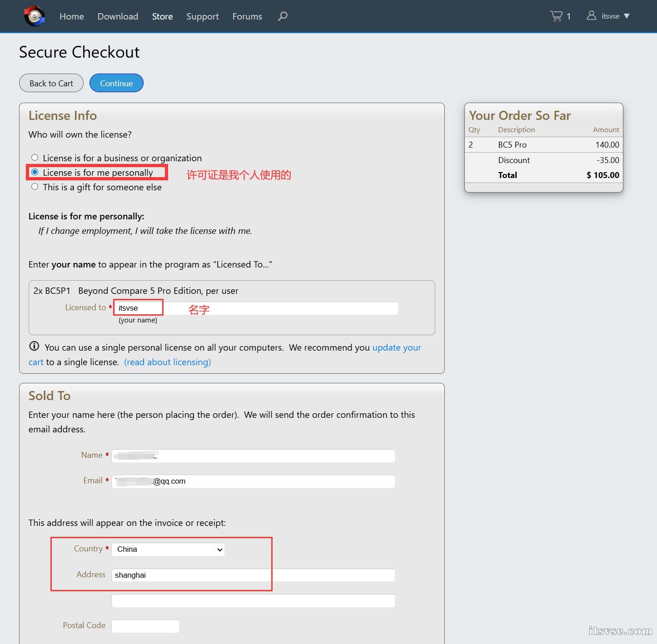Choose gift for someone else option

tap(35, 187)
